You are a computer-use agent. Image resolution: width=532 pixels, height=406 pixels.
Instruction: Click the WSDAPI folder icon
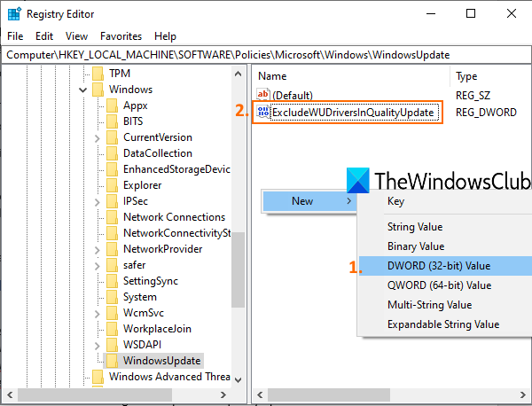pyautogui.click(x=112, y=344)
